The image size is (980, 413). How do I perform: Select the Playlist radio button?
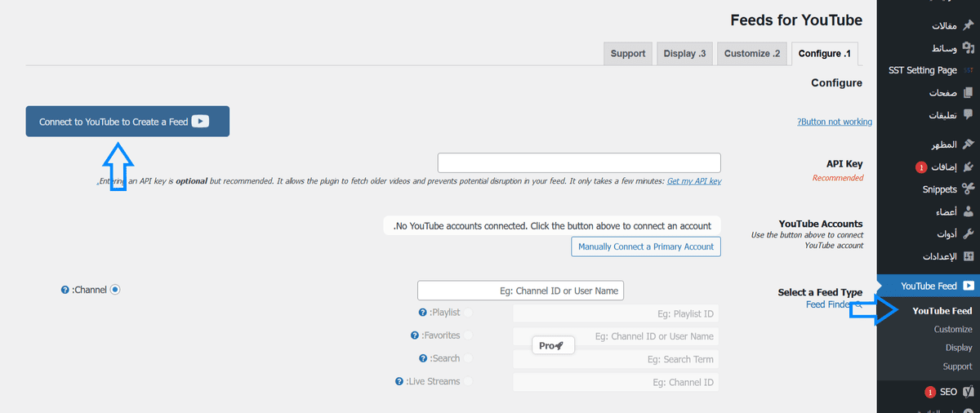[468, 313]
